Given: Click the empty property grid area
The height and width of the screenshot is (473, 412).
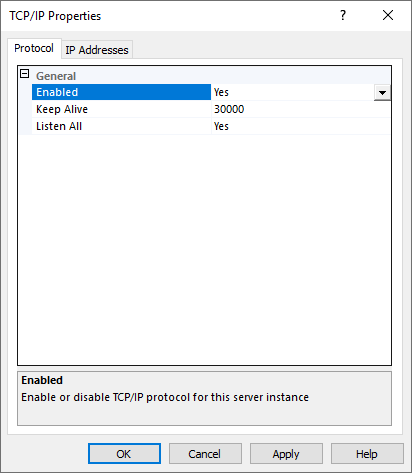Looking at the screenshot, I should click(x=204, y=249).
